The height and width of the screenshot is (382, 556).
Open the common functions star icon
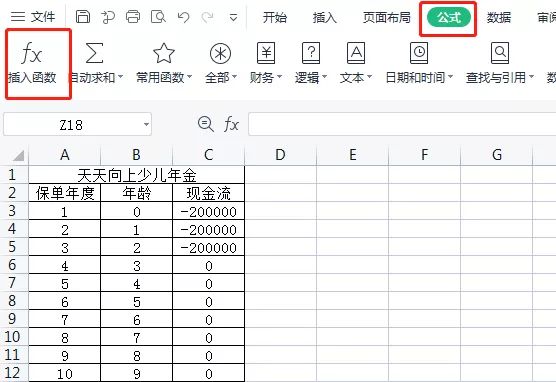pos(164,53)
